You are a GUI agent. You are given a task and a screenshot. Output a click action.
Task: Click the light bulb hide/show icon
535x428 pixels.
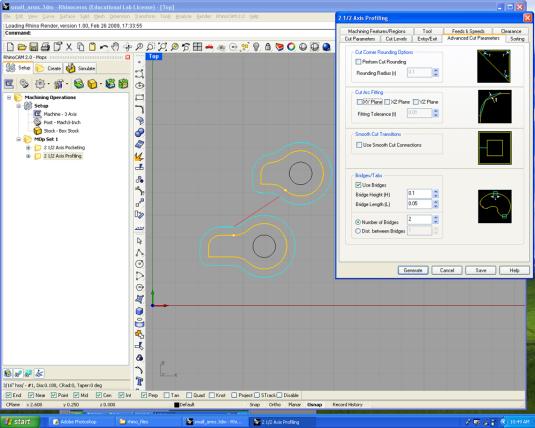pyautogui.click(x=256, y=47)
